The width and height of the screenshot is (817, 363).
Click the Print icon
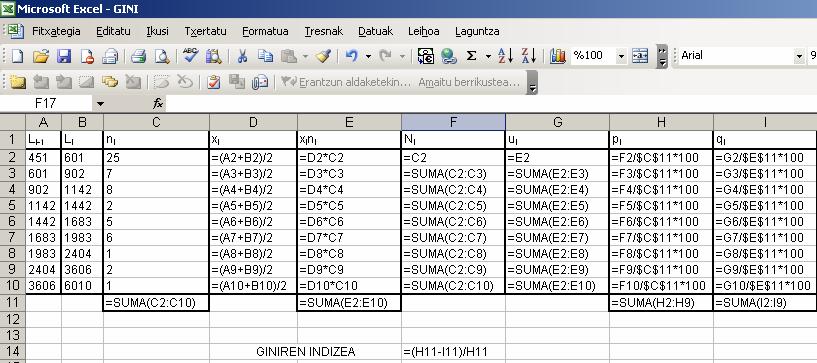(x=138, y=56)
